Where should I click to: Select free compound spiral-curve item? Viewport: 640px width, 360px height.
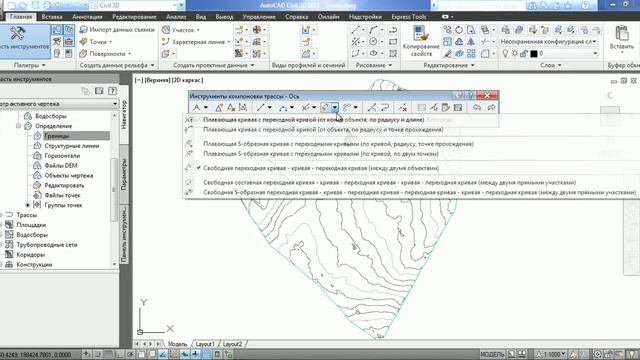click(389, 182)
